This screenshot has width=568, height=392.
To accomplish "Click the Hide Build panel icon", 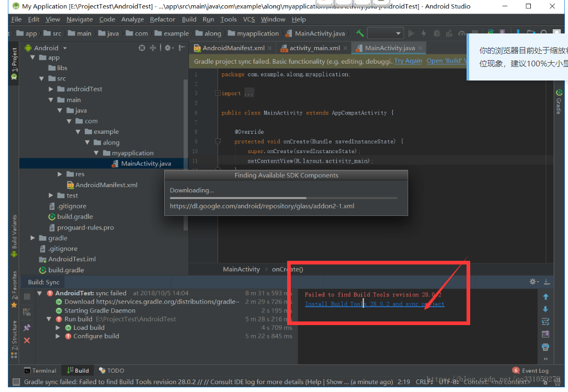I will 547,282.
